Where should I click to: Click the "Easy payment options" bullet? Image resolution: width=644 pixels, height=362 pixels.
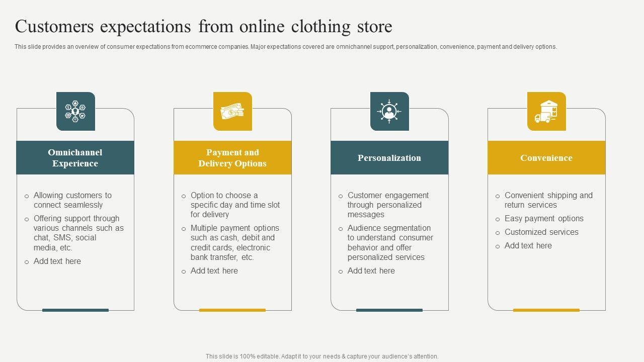click(544, 218)
